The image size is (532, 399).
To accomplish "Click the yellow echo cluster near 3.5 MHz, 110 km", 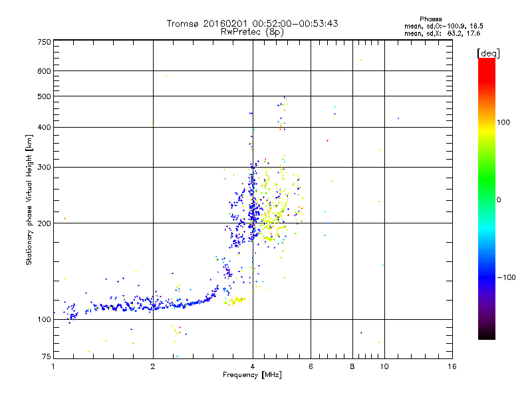I will pyautogui.click(x=235, y=301).
